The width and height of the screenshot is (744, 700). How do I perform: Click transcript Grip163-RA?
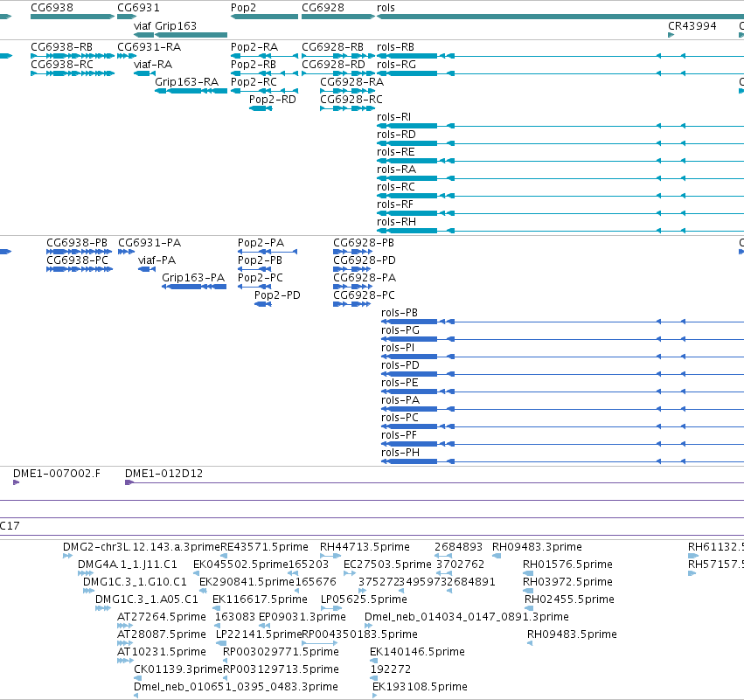pyautogui.click(x=191, y=91)
